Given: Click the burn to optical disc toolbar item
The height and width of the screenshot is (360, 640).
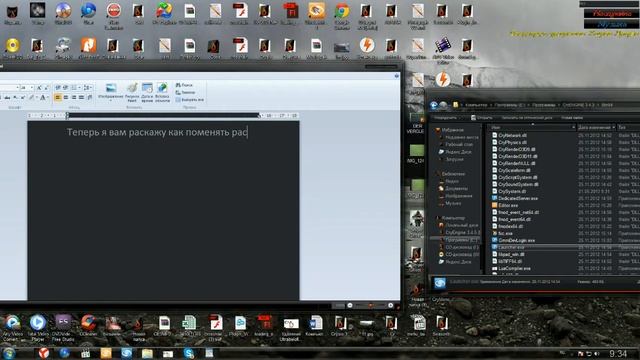Looking at the screenshot, I should point(527,118).
